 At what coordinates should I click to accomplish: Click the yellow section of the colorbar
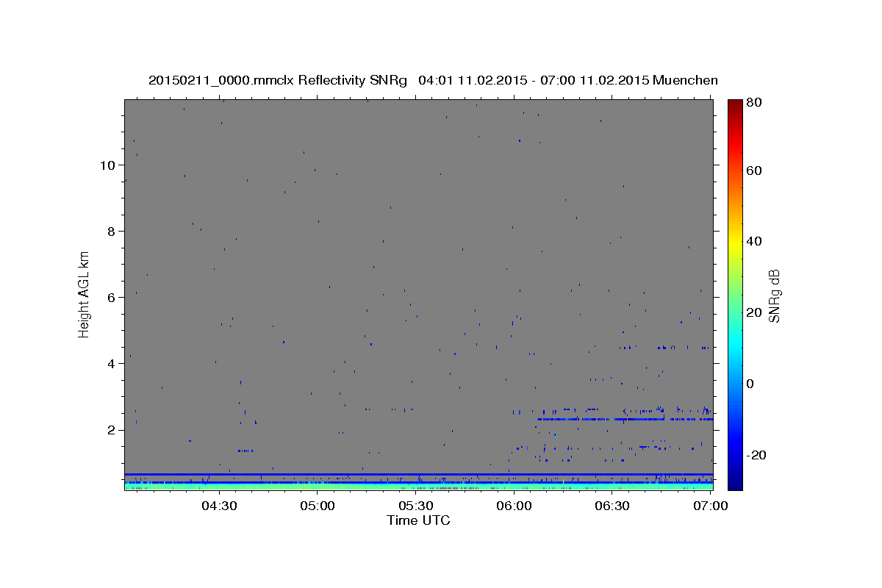pyautogui.click(x=735, y=243)
